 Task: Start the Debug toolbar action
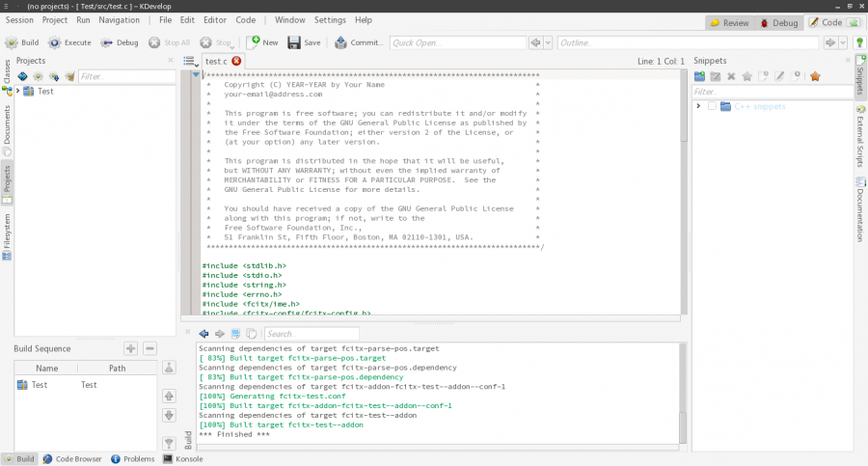120,42
